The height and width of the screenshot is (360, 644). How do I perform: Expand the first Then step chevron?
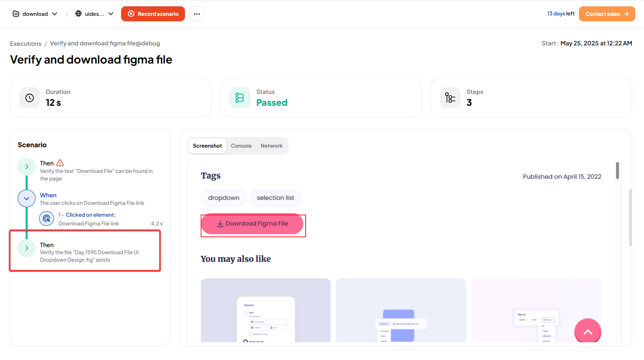(27, 167)
